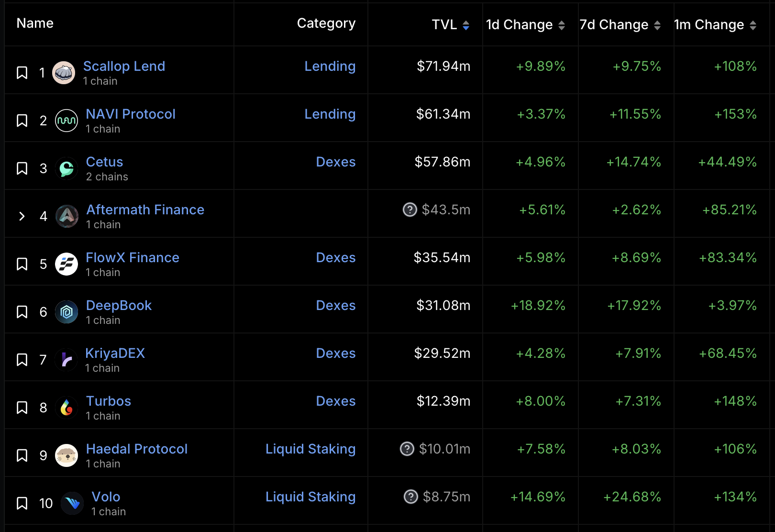Viewport: 775px width, 532px height.
Task: Click the Turbos flame logo icon
Action: click(x=66, y=408)
